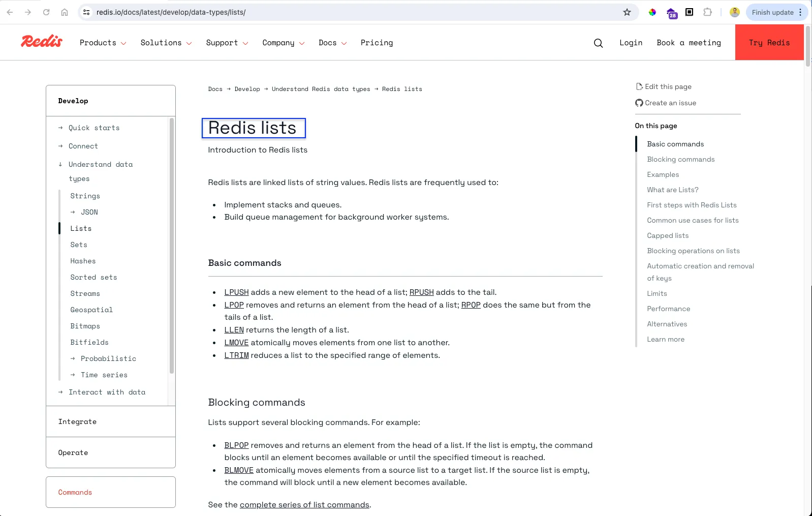The width and height of the screenshot is (812, 516).
Task: Reload the page
Action: point(46,12)
